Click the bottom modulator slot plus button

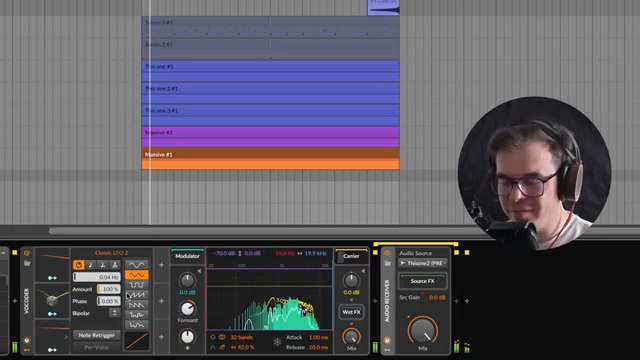[162, 337]
